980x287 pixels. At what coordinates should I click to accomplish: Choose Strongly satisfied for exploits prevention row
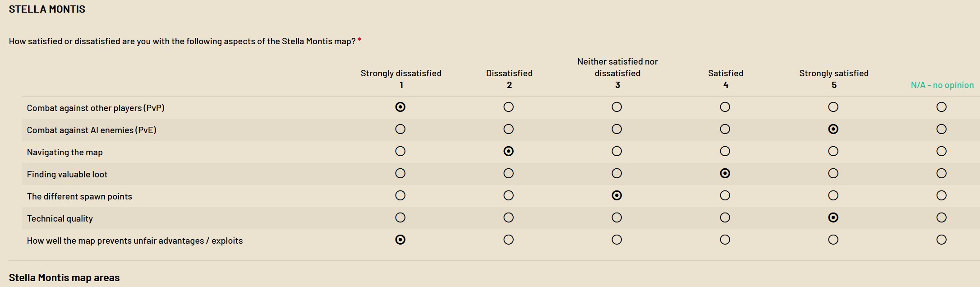tap(833, 240)
